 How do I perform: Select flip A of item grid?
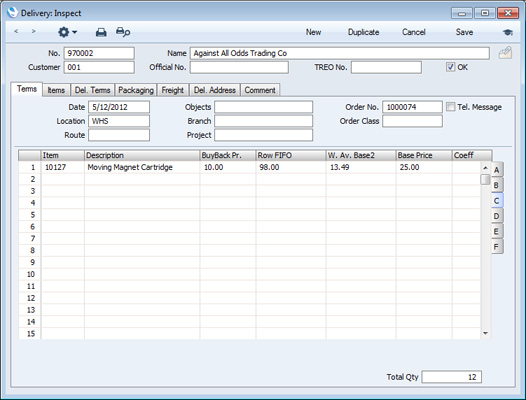coord(497,170)
